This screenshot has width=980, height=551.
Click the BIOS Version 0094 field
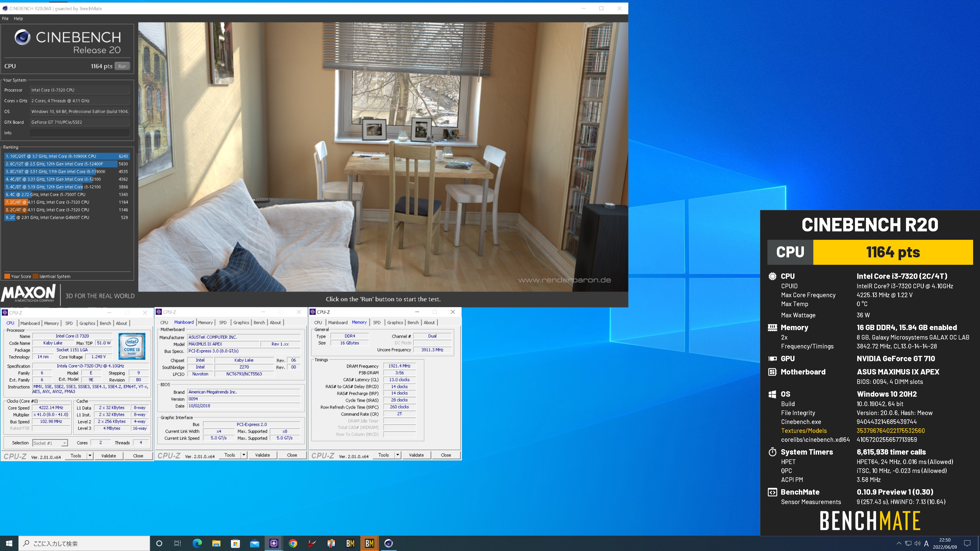pos(243,399)
